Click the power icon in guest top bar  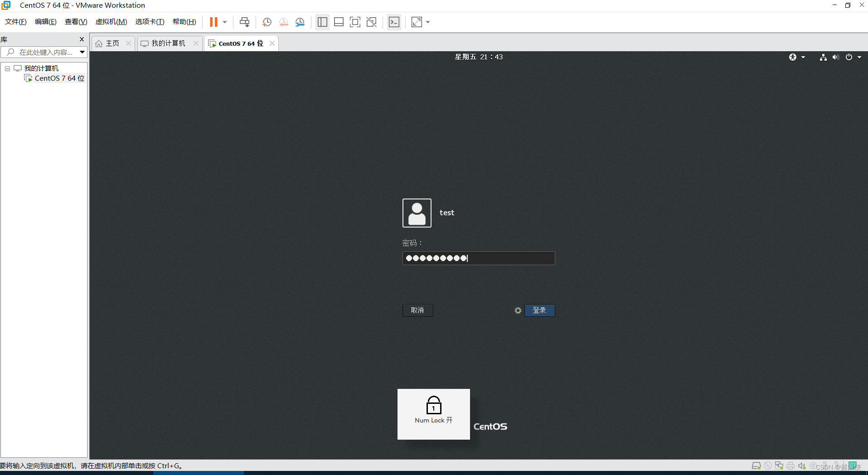[849, 57]
